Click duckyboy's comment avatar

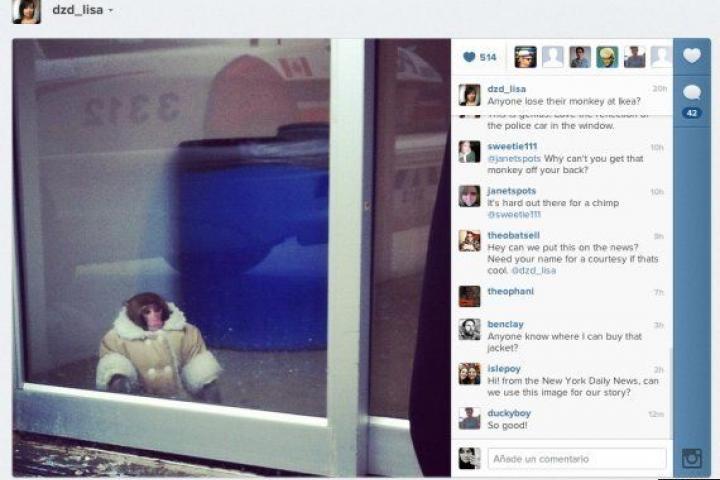tap(469, 418)
